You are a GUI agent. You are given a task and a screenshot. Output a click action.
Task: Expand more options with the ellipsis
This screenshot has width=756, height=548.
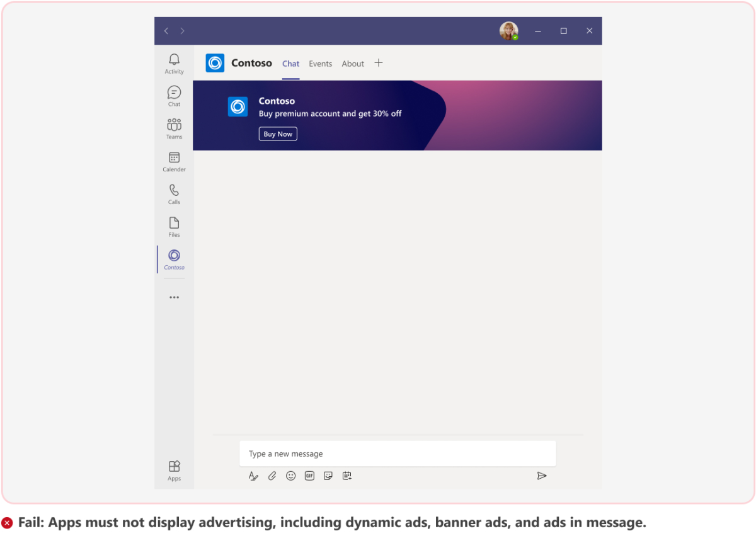coord(174,297)
